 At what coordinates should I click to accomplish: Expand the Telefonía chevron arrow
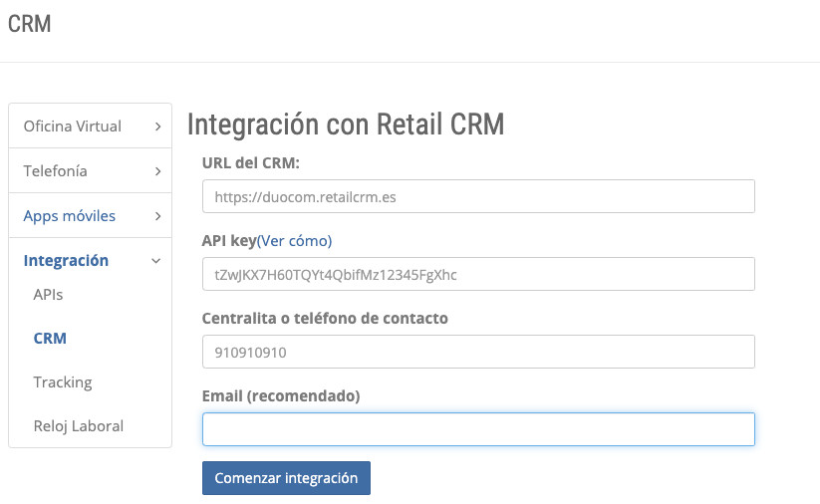click(157, 171)
